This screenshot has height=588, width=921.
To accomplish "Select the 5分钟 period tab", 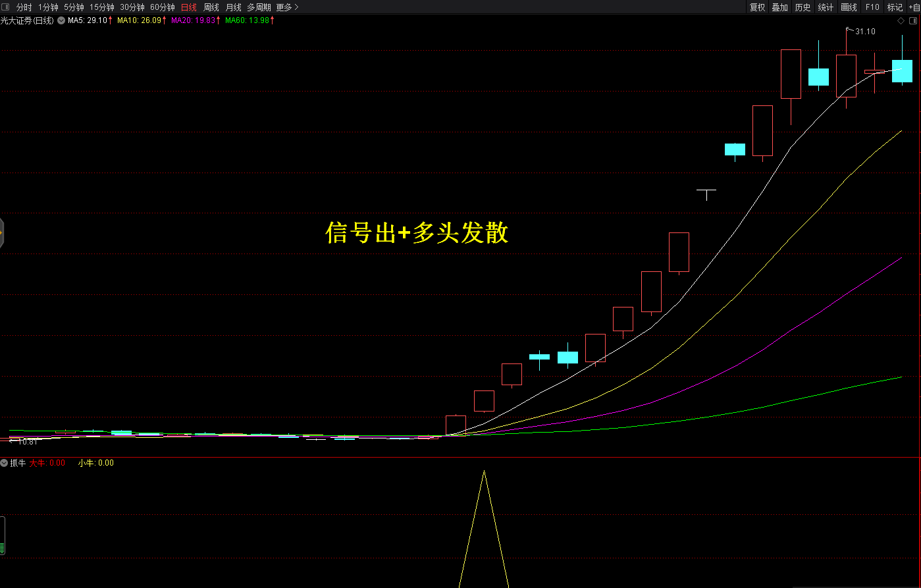I will pyautogui.click(x=74, y=7).
